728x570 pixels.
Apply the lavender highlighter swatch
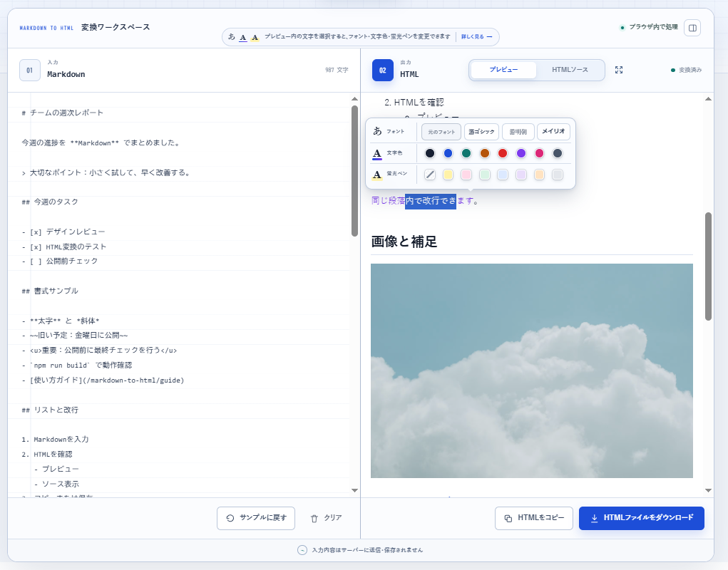(x=521, y=175)
